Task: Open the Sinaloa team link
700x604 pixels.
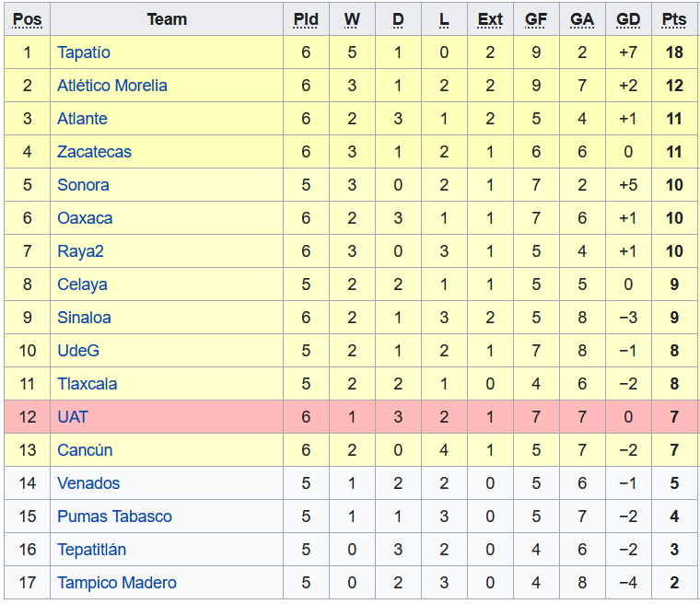Action: [84, 318]
